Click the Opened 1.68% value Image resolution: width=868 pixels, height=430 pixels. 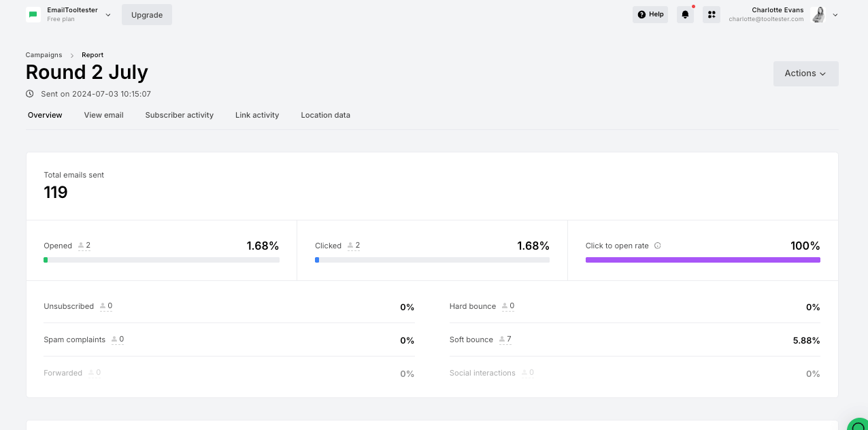point(263,246)
